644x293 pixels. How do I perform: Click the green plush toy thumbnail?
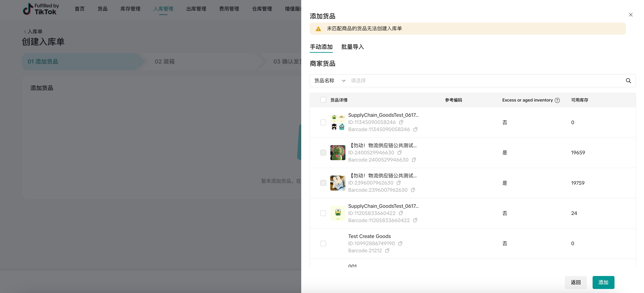(x=337, y=153)
